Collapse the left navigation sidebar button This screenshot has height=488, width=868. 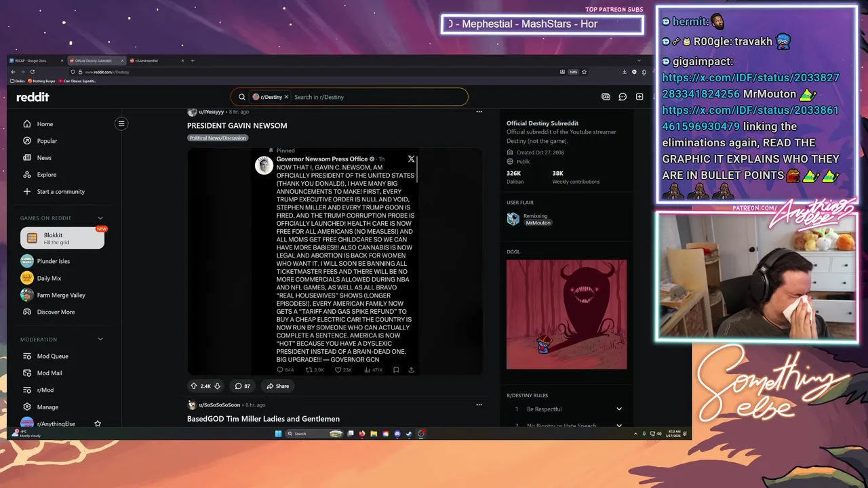coord(121,123)
